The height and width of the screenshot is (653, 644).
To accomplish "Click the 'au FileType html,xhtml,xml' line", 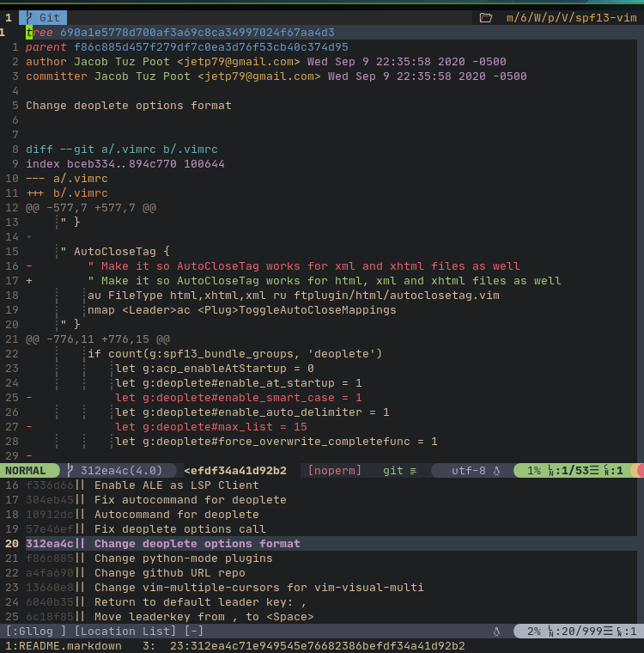I will click(294, 296).
